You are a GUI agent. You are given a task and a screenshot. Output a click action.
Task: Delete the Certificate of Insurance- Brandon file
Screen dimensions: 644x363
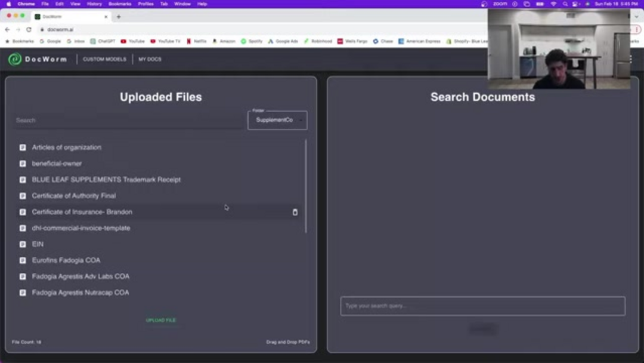(x=295, y=212)
